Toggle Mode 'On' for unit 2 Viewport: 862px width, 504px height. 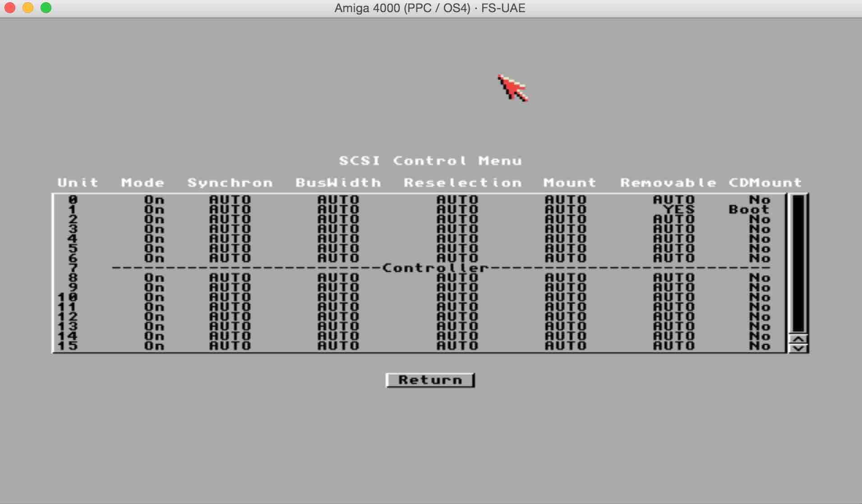(x=154, y=220)
